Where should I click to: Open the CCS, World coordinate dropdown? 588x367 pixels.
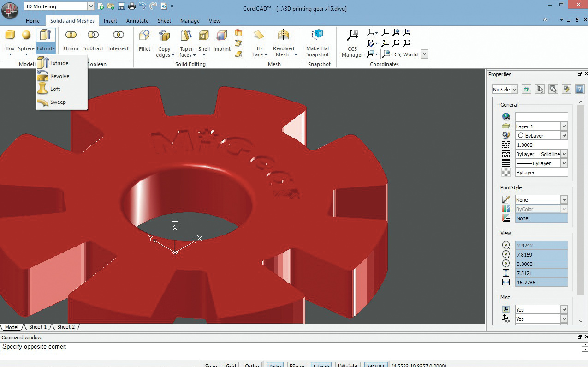click(x=424, y=54)
